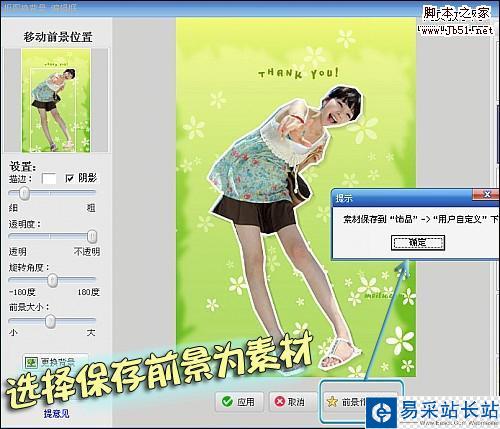
Task: Open the 提意见 feedback link
Action: 57,414
